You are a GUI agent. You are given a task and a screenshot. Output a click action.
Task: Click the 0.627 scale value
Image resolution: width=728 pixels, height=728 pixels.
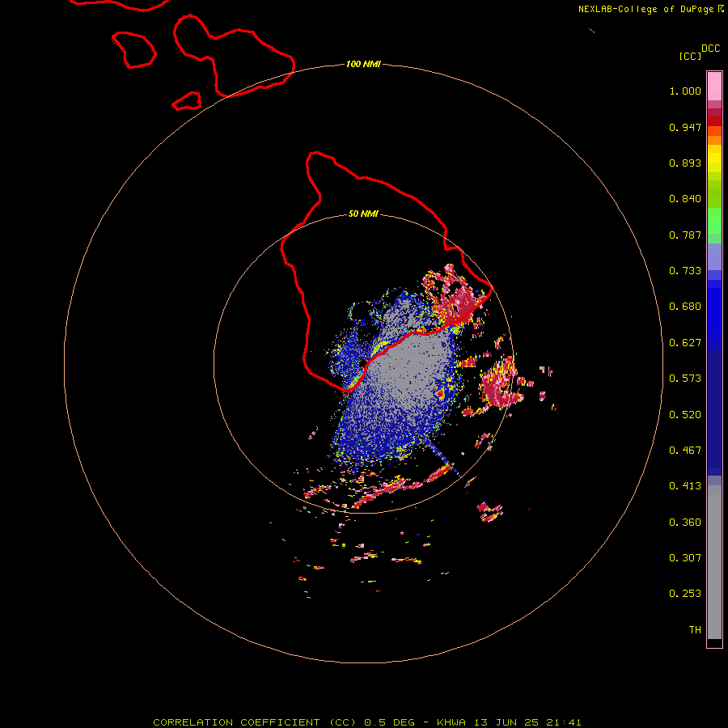[685, 343]
